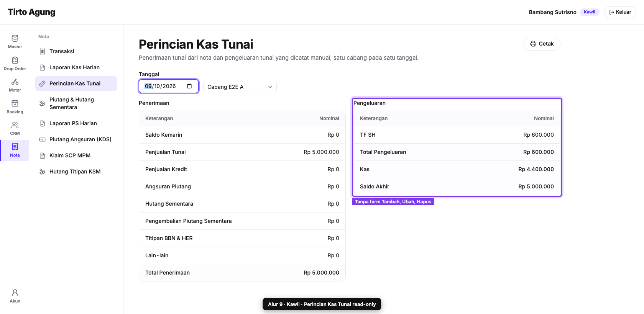
Task: Open Hutang Titipan KSM
Action: pos(76,172)
